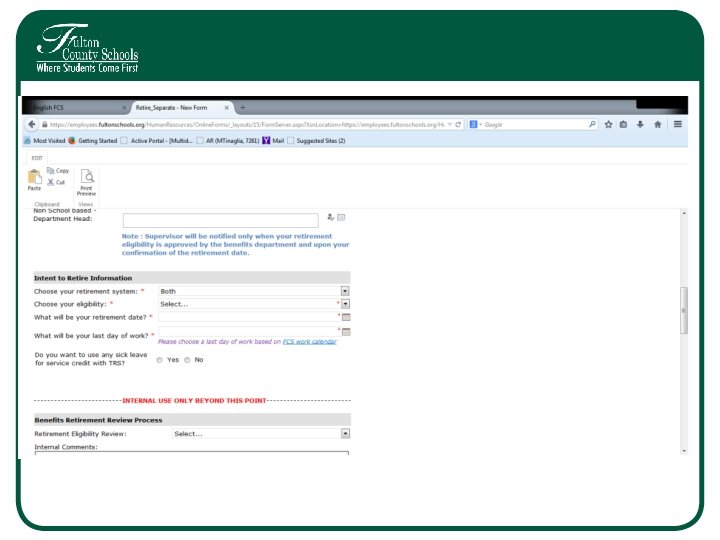Click the Google search engine icon dropdown

(x=475, y=124)
